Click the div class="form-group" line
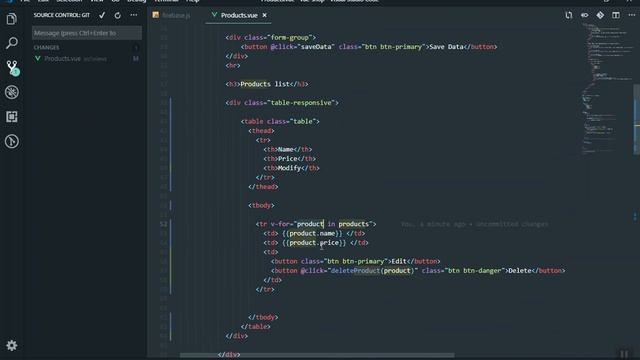Viewport: 640px width, 360px height. [271, 38]
